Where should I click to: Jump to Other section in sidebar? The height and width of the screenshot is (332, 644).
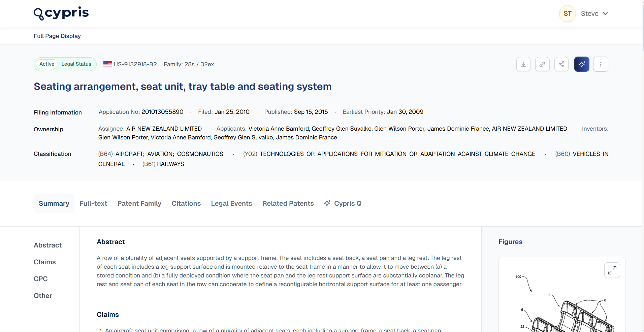point(43,296)
